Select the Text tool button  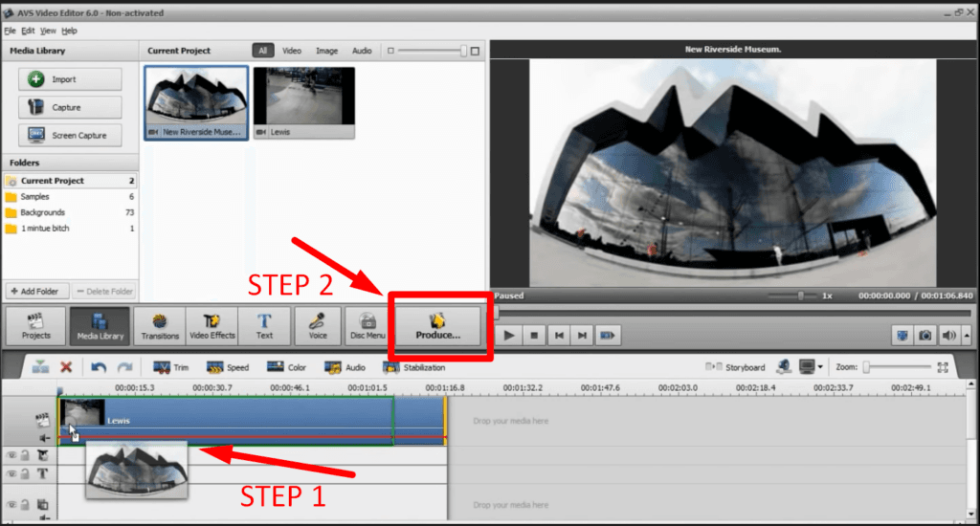[264, 325]
